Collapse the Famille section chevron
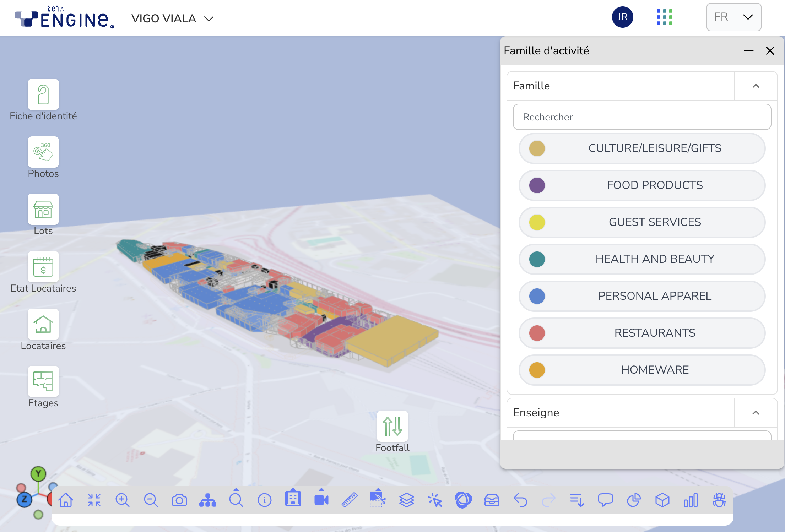 click(x=756, y=86)
